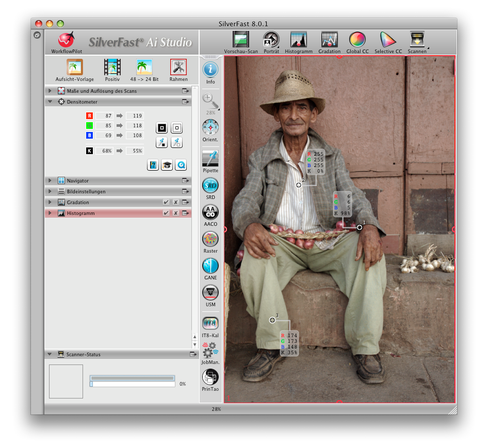Viewport: 488px width, 448px height.
Task: Click the Vorschau-Scan button
Action: coord(240,40)
